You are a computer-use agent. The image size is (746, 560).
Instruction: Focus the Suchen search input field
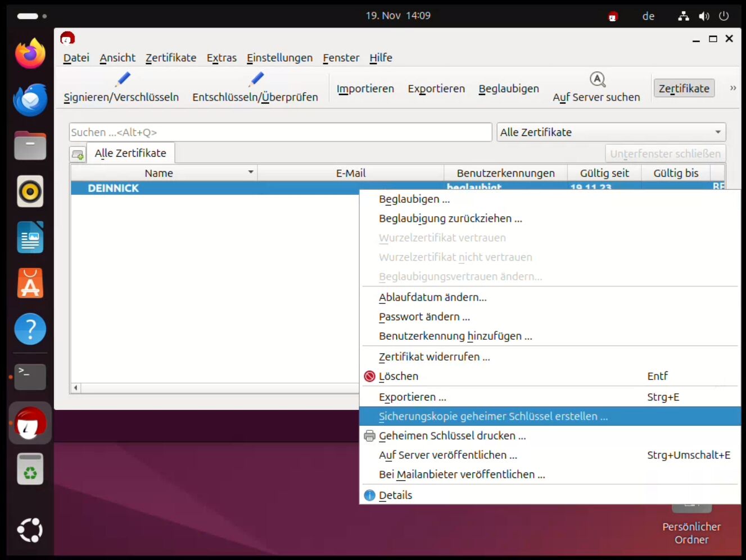(280, 132)
